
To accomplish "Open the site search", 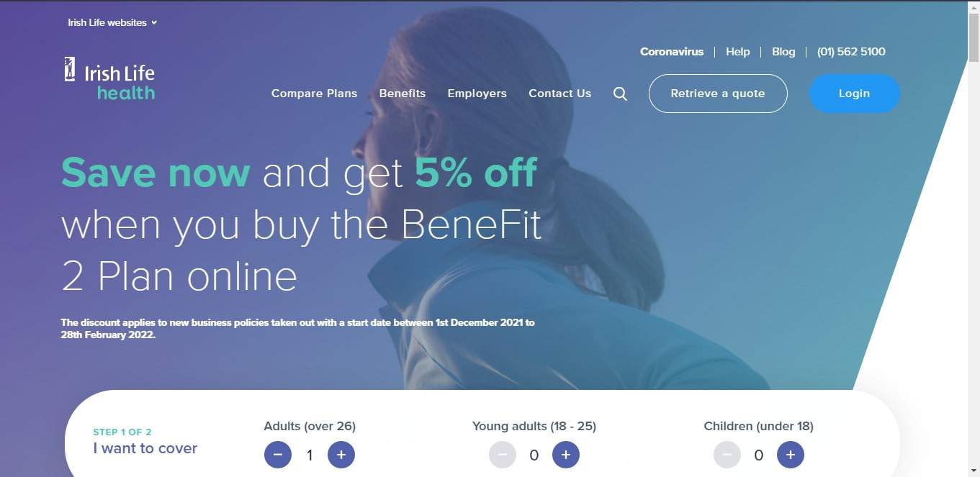I will pos(619,94).
